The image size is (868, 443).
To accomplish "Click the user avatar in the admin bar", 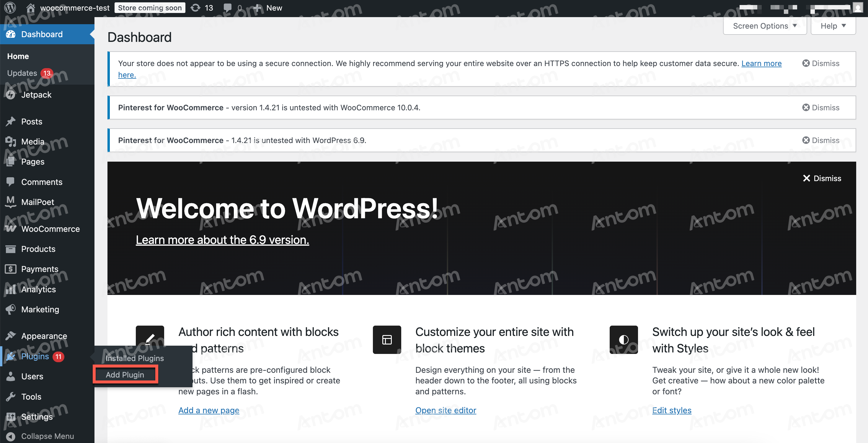I will 858,8.
